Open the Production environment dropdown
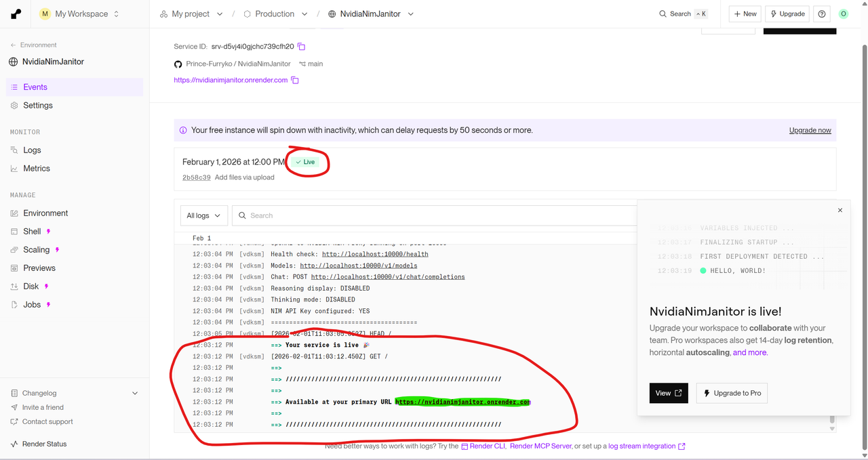This screenshot has height=460, width=868. (x=275, y=14)
